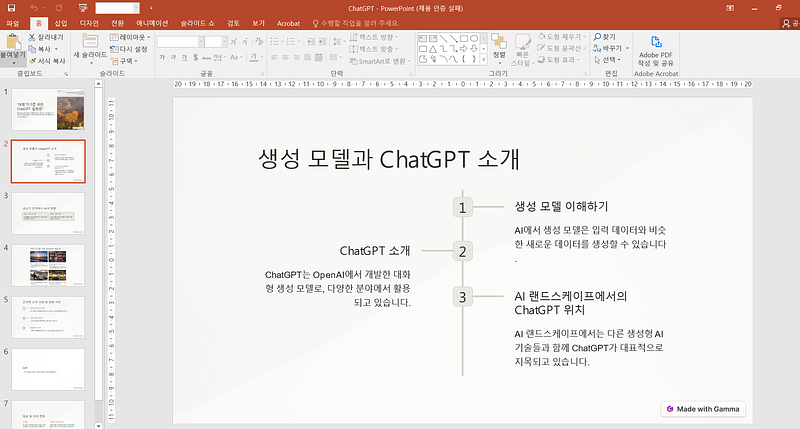800x429 pixels.
Task: Toggle center text alignment
Action: (285, 57)
